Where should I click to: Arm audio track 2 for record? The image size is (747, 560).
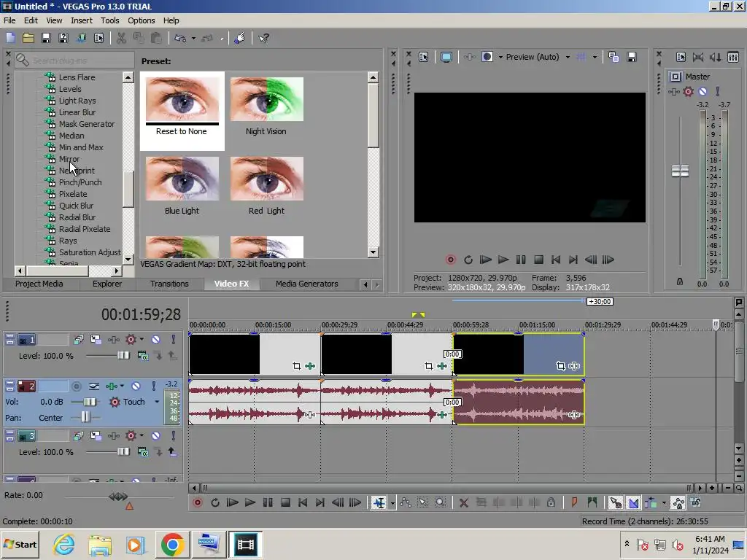point(76,386)
